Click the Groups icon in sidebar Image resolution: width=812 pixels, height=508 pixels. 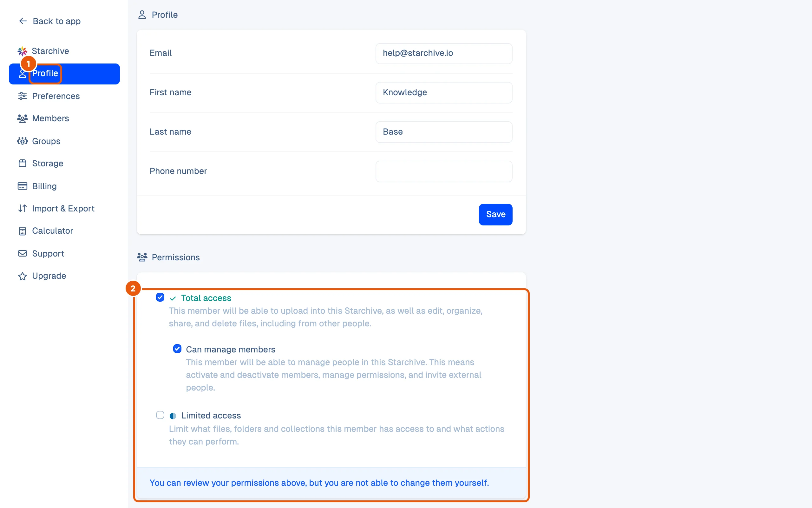(x=23, y=141)
